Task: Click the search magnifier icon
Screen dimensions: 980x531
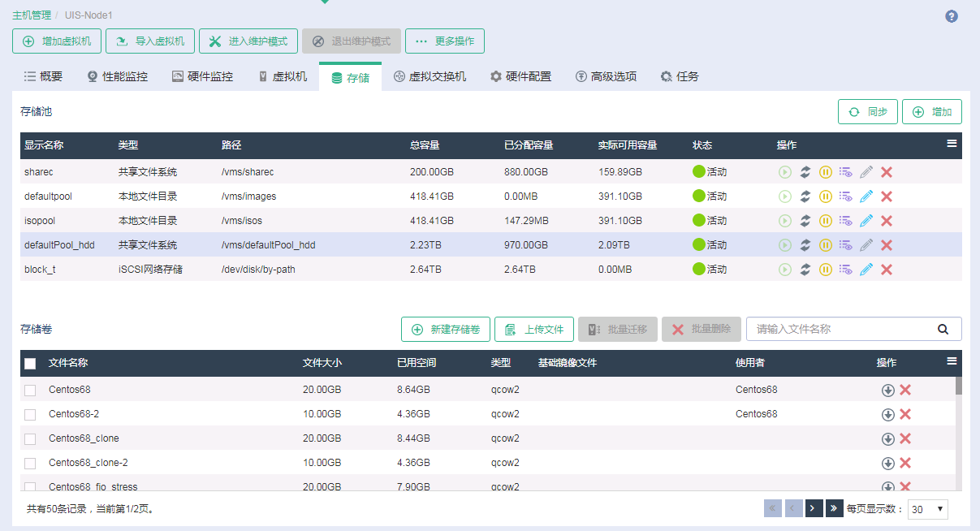Action: tap(943, 329)
